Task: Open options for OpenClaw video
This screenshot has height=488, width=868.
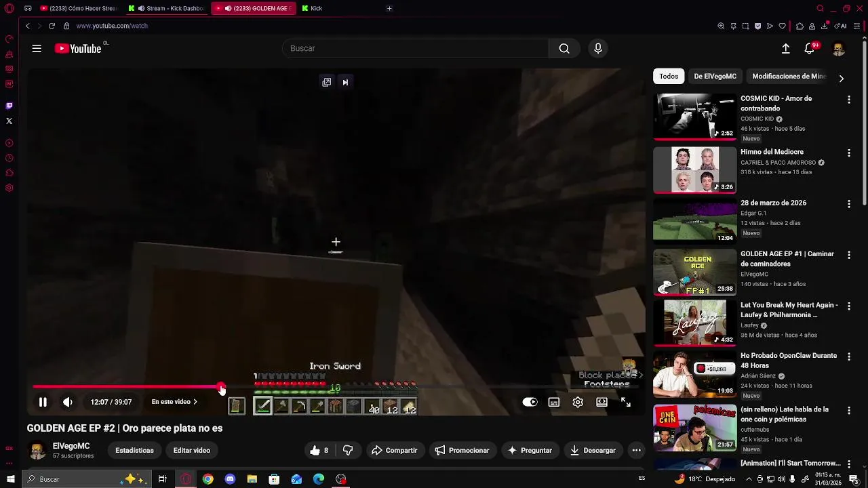Action: (x=848, y=357)
